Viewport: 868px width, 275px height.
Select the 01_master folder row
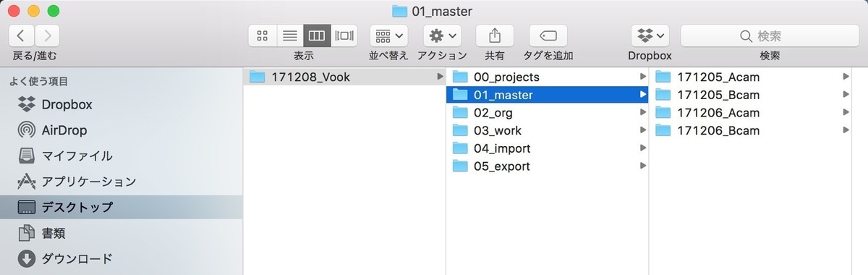point(548,94)
